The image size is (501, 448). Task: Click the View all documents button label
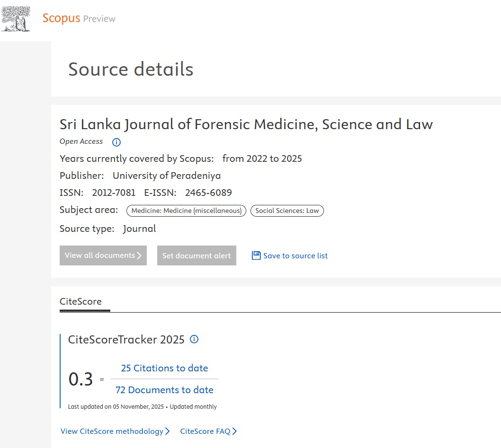[99, 255]
